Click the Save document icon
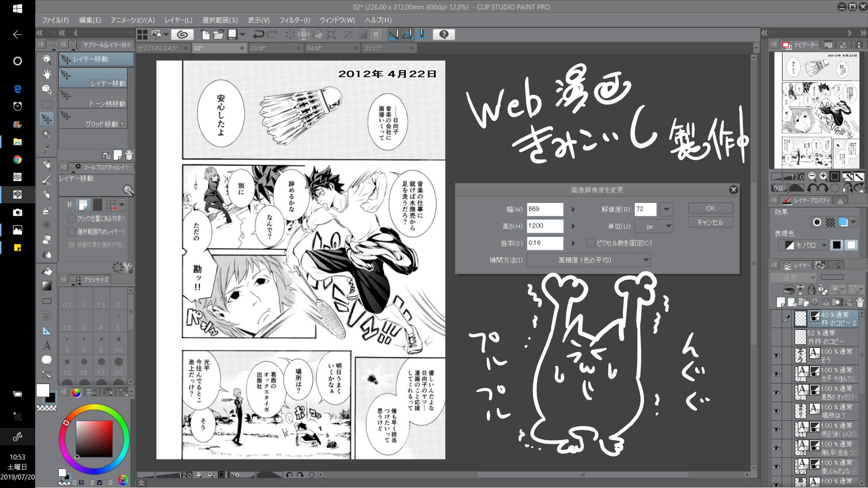Viewport: 868px width, 488px height. point(232,35)
